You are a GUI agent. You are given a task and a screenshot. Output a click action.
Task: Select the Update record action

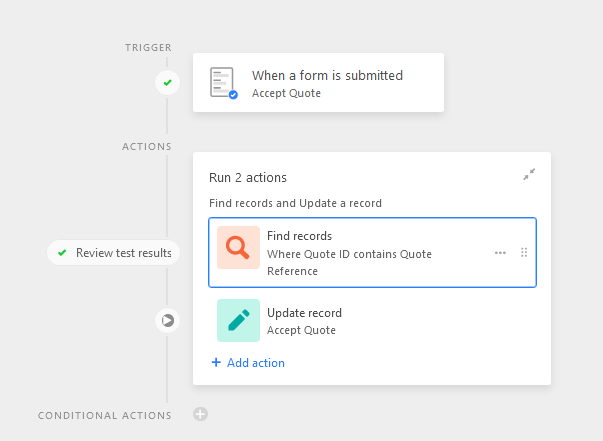click(372, 320)
